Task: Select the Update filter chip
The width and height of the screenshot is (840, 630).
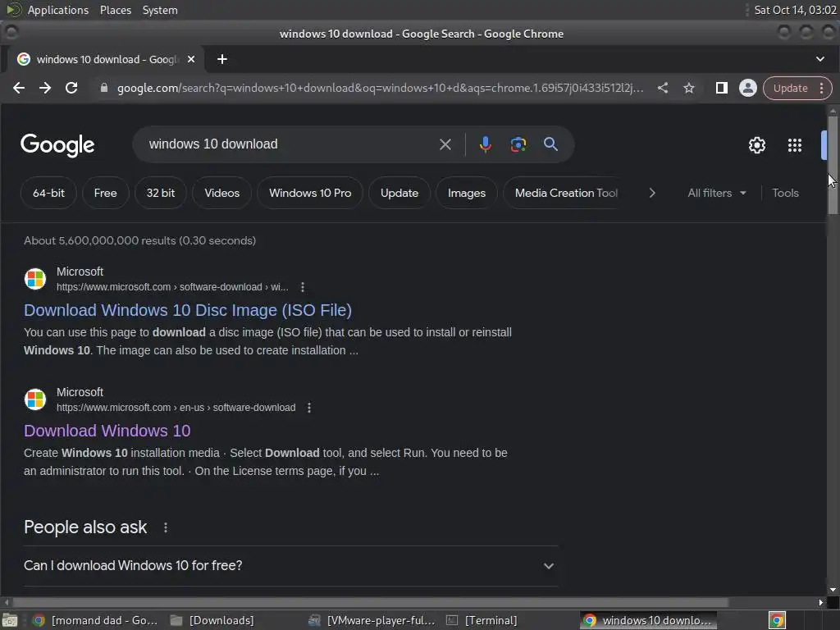Action: pos(399,193)
